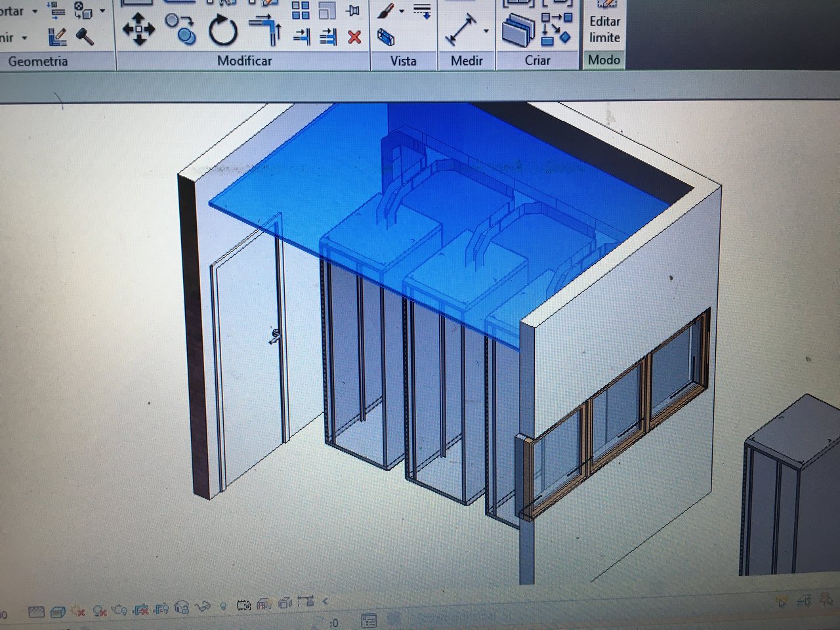Screen dimensions: 840x630
Task: Select the Move tool in Modificar
Action: (x=138, y=30)
